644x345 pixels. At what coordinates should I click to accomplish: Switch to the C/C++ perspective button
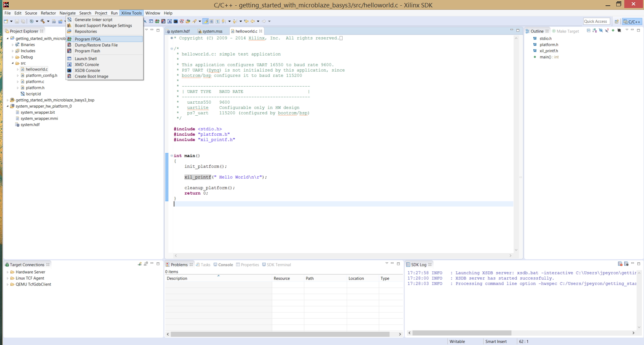(x=632, y=22)
